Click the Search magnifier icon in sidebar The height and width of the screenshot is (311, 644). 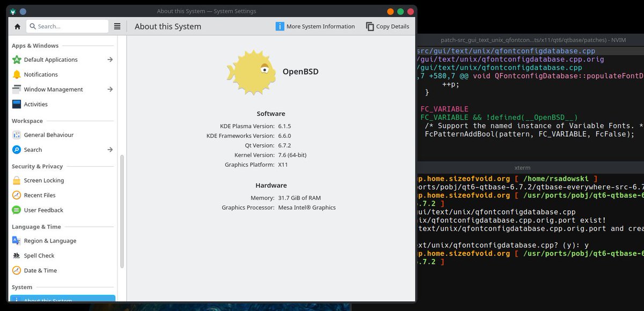17,150
